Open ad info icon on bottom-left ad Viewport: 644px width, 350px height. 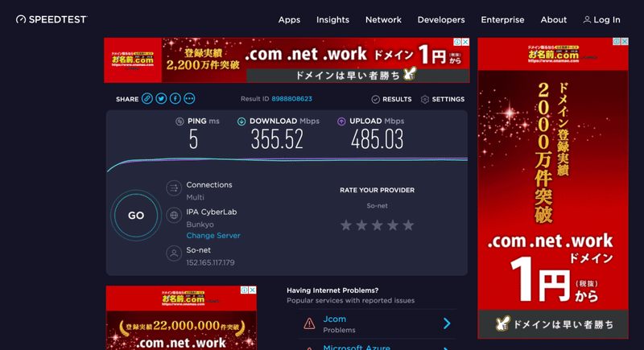click(x=245, y=290)
